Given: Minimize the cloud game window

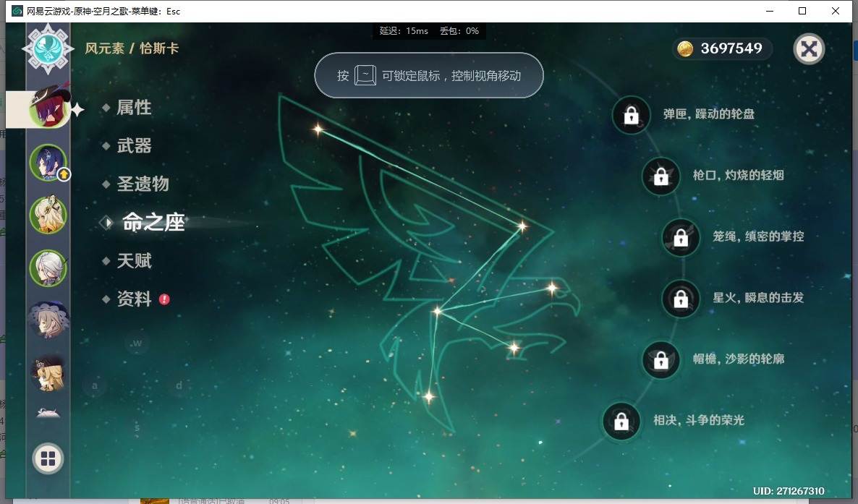Looking at the screenshot, I should [x=769, y=11].
